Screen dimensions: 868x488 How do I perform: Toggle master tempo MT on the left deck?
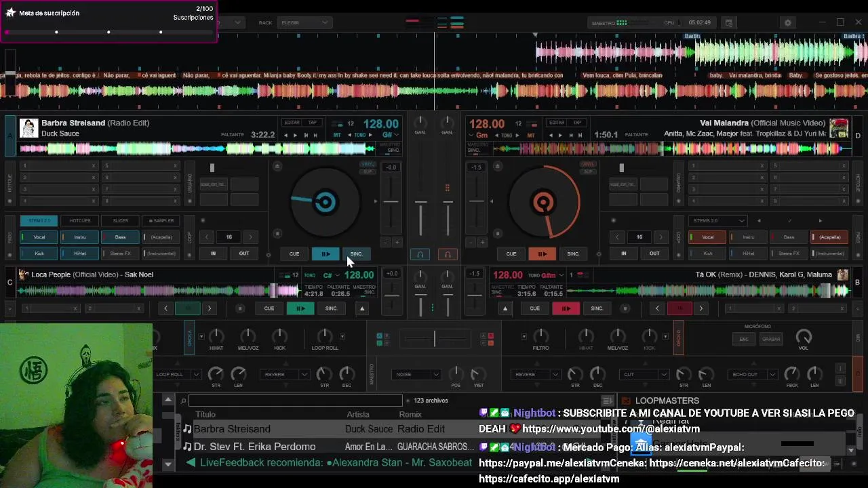337,135
